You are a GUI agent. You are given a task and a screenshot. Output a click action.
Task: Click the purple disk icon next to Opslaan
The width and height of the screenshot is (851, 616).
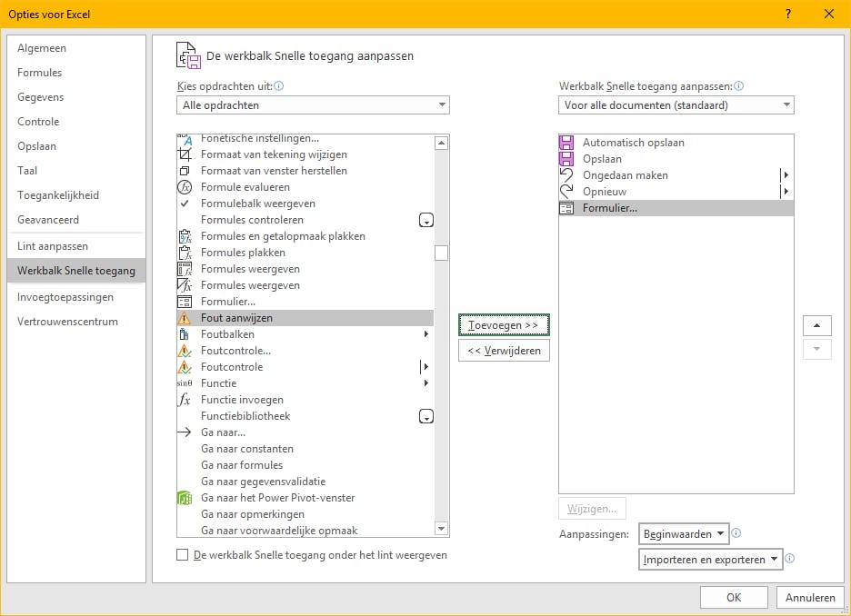(566, 159)
